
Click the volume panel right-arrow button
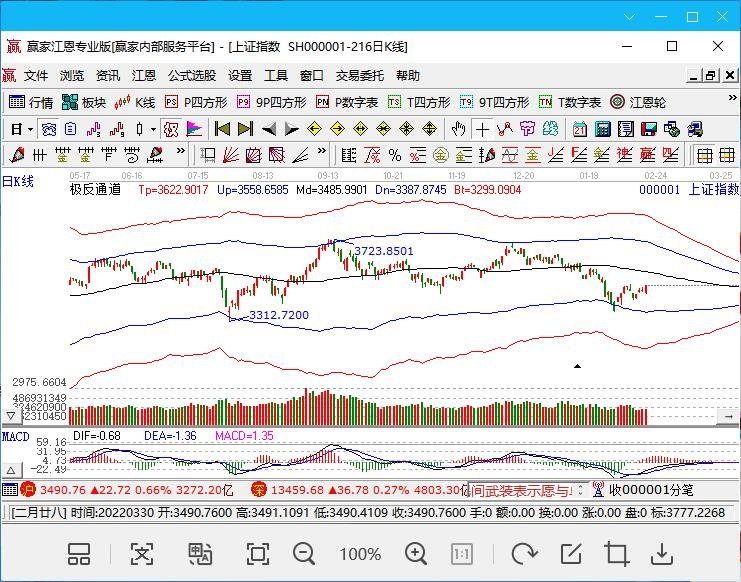pyautogui.click(x=728, y=416)
